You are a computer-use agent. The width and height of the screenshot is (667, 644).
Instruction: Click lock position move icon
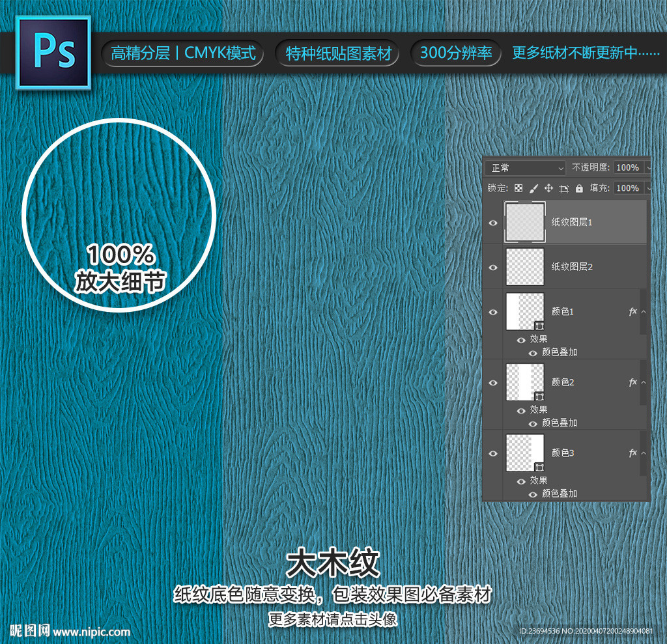point(548,188)
